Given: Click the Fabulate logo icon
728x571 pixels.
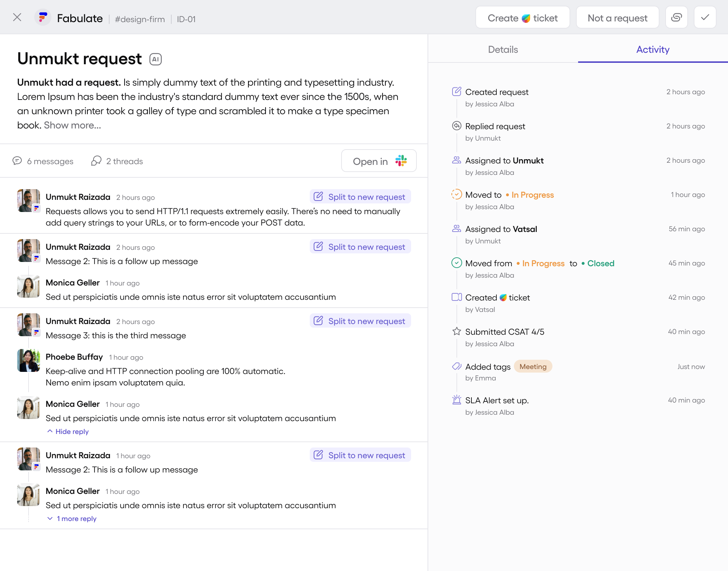Looking at the screenshot, I should [43, 17].
